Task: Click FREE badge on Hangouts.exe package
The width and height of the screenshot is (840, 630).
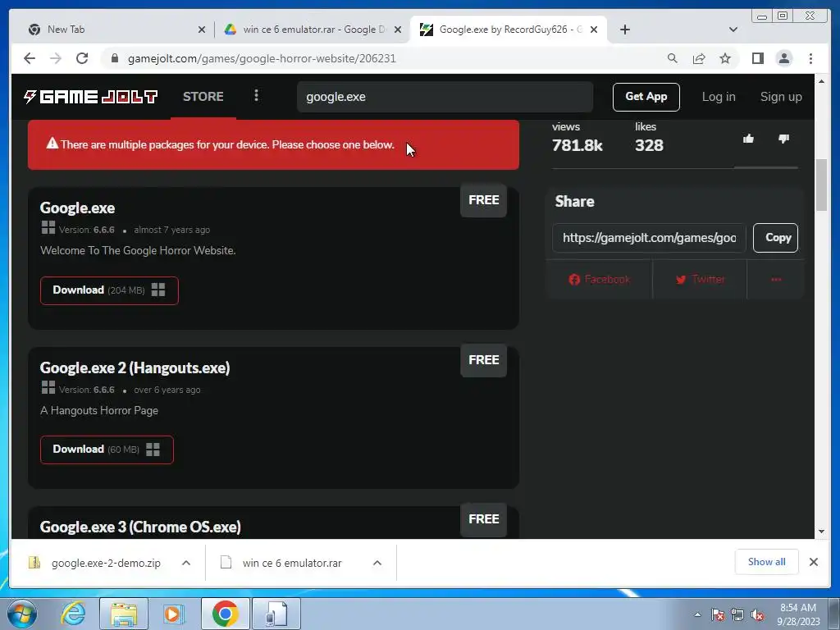Action: coord(483,360)
